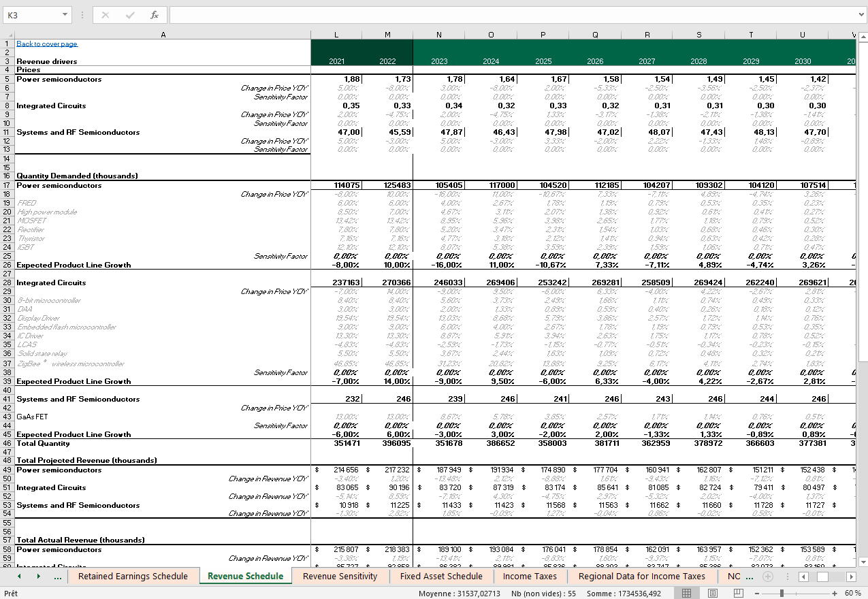Click Moyenne : 31537,02713 in status bar

pos(460,594)
